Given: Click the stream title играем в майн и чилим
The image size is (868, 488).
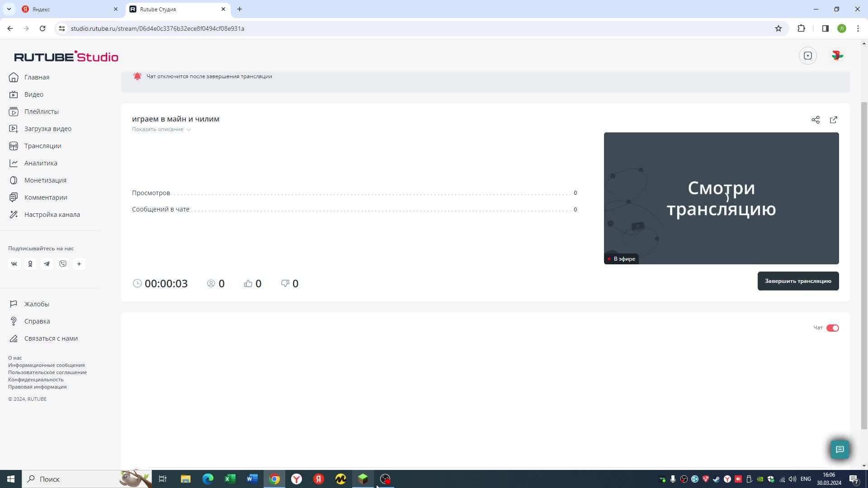Looking at the screenshot, I should (x=175, y=119).
